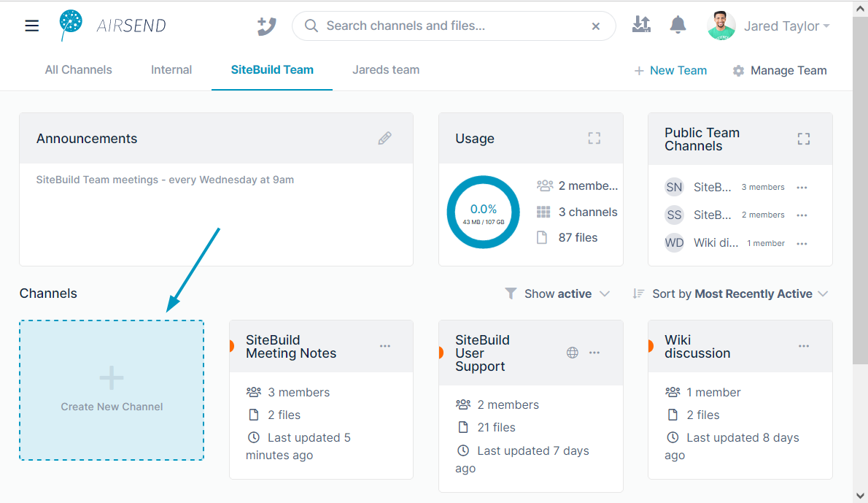
Task: Click the AirSend dandelion logo
Action: pyautogui.click(x=71, y=26)
